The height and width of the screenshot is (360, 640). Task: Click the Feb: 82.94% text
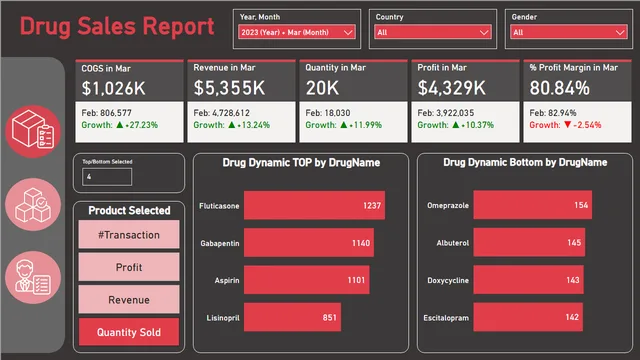pyautogui.click(x=553, y=113)
